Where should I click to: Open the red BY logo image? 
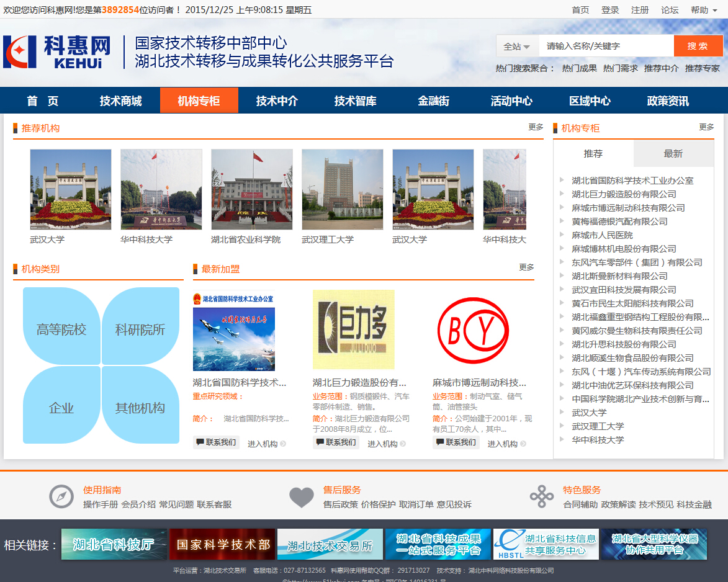click(x=473, y=331)
